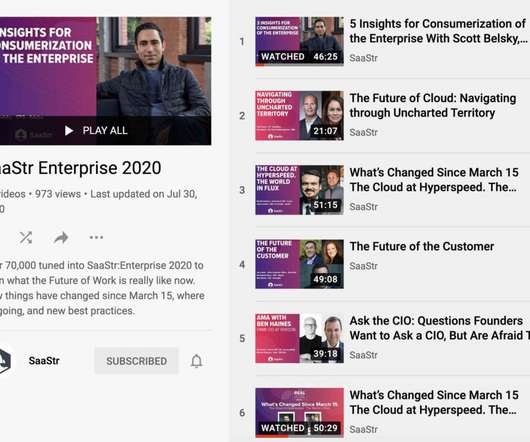The height and width of the screenshot is (442, 530).
Task: Open video 6 'What's Changed Since March 15' title
Action: [x=434, y=402]
